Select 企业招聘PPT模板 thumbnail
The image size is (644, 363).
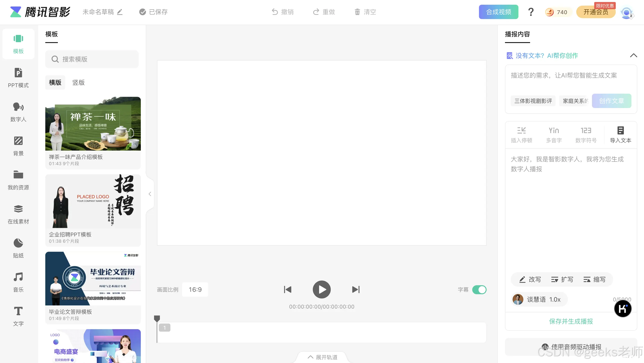click(93, 201)
